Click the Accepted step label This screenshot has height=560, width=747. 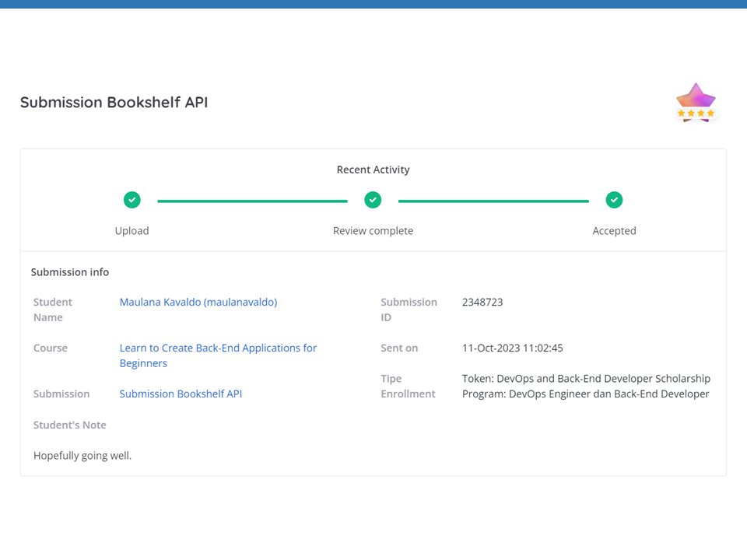coord(615,231)
